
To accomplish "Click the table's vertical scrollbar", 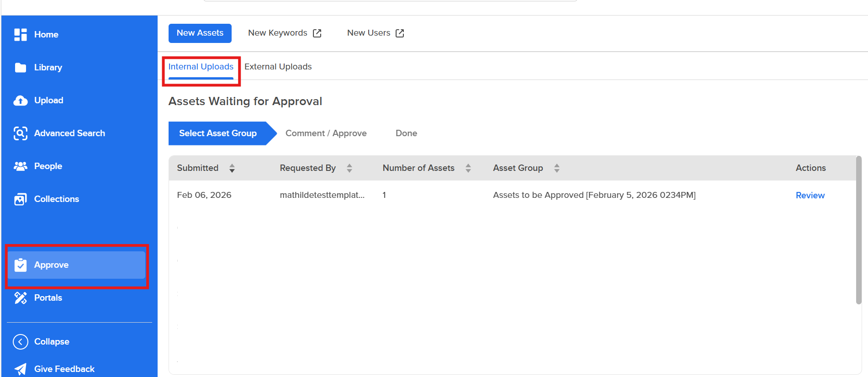I will (x=858, y=230).
